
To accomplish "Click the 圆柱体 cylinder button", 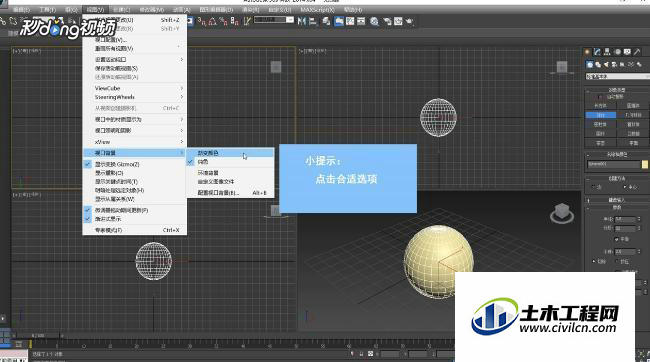I will pyautogui.click(x=600, y=124).
